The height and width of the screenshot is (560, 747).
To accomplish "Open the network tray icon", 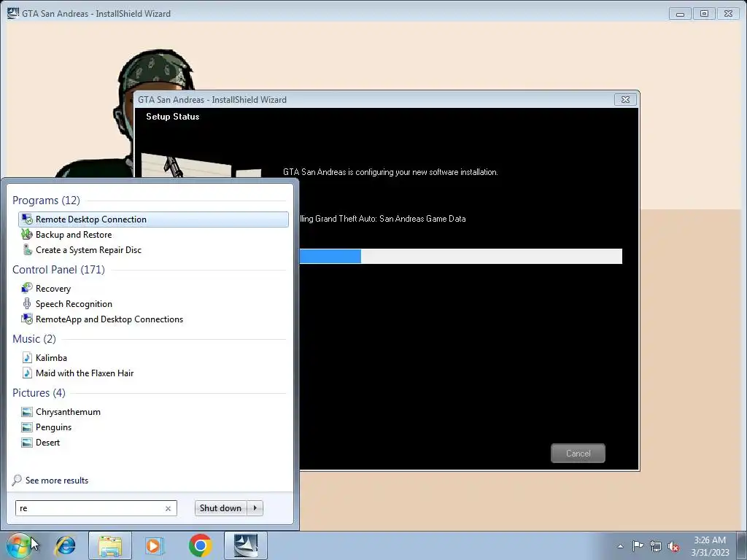I will coord(656,546).
